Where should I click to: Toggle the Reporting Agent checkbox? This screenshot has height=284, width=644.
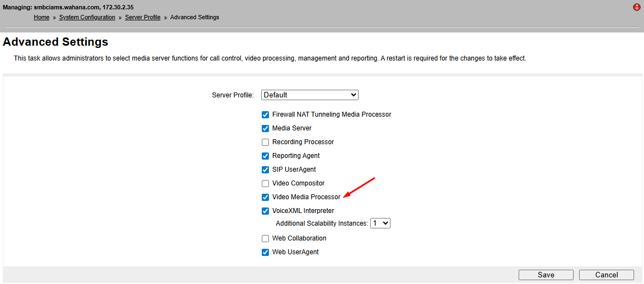pyautogui.click(x=266, y=156)
